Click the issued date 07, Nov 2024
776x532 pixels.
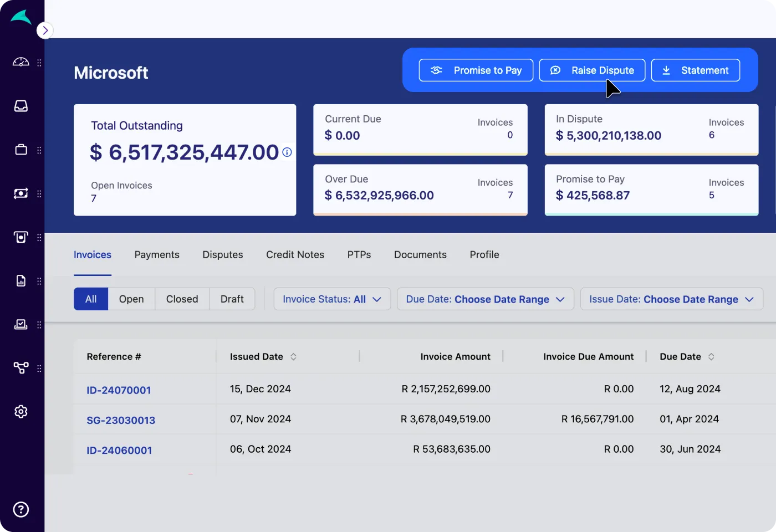261,419
